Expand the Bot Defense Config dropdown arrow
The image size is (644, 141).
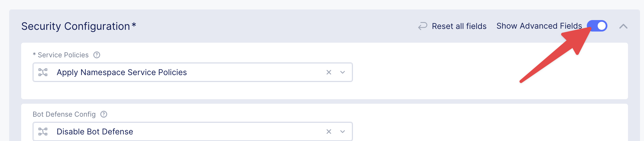click(343, 132)
